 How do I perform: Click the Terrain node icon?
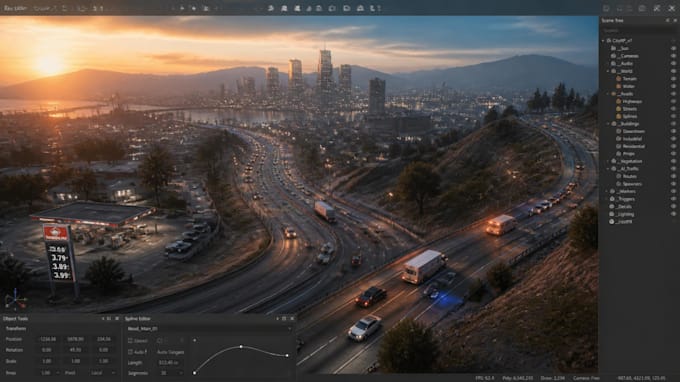click(619, 78)
